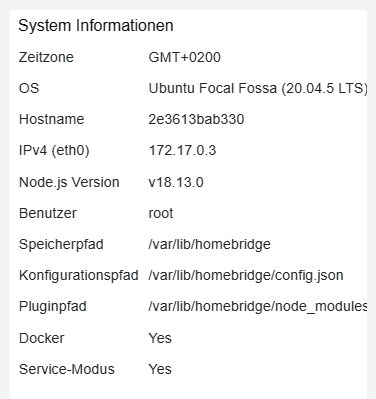Select the Speicherpfad label
Screen dimensions: 376x399
[x=61, y=244]
